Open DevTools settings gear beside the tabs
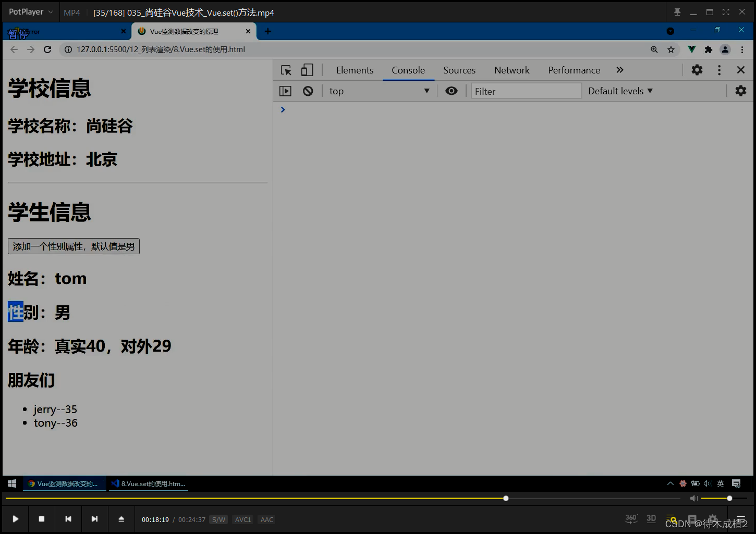This screenshot has width=756, height=534. 697,70
